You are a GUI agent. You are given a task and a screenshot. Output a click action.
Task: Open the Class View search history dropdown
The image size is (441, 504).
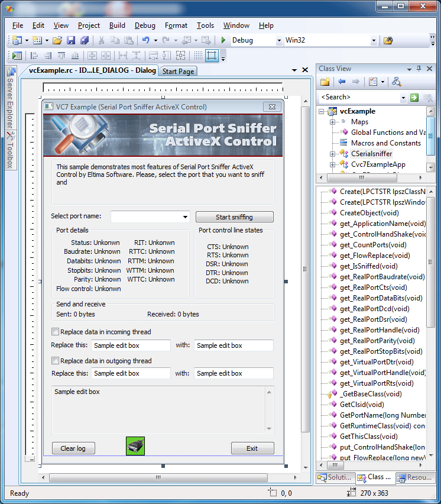tap(403, 98)
